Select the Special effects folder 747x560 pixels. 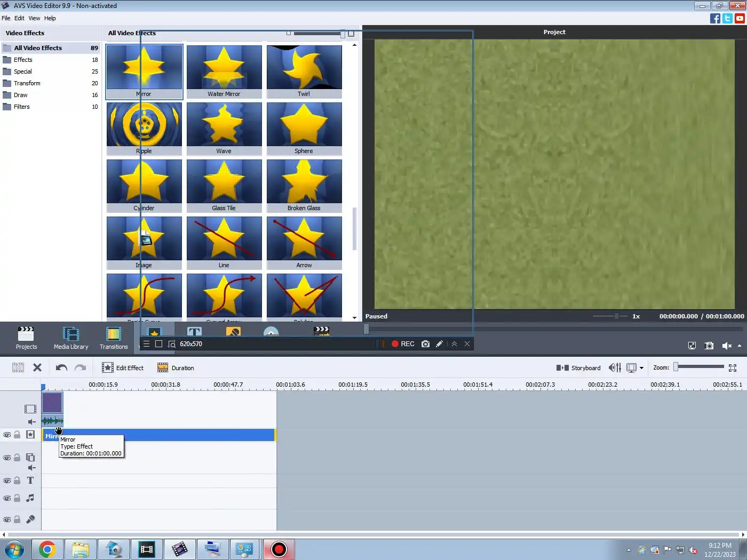50,71
